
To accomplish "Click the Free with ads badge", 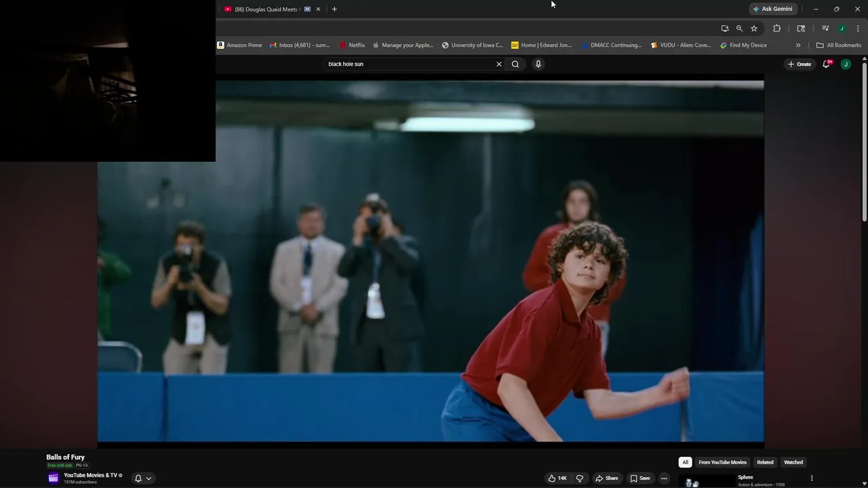I will (60, 466).
